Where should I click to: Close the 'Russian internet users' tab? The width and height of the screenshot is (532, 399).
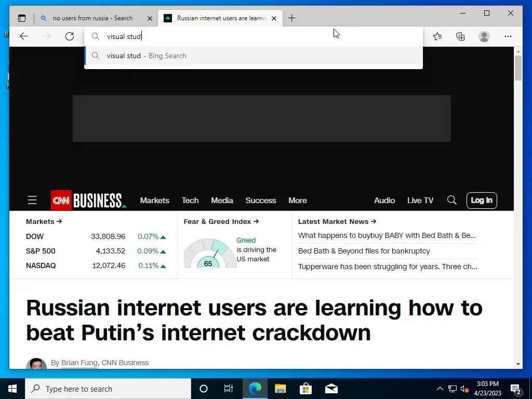pos(274,18)
